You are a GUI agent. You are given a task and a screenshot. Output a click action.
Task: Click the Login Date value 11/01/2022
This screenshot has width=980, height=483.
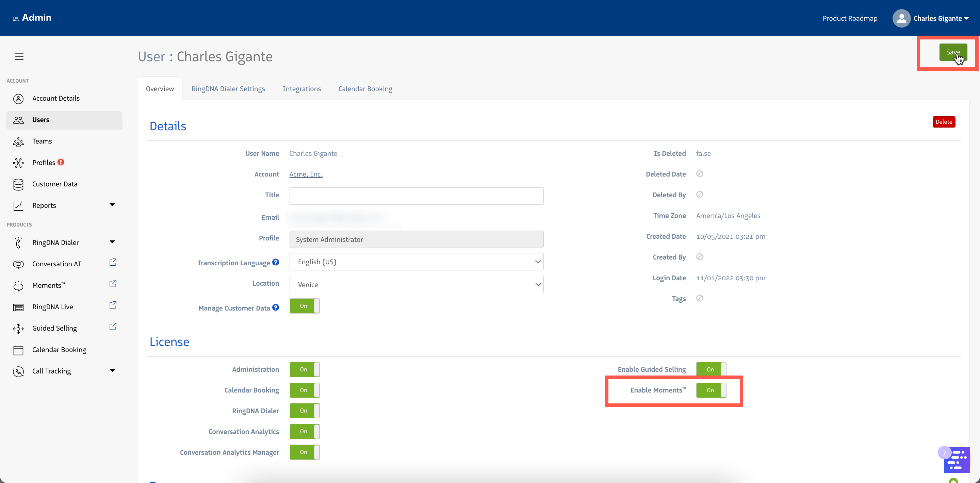731,278
